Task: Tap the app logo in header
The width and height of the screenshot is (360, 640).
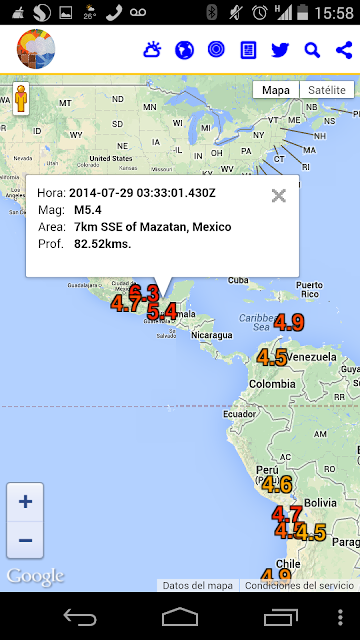Action: pyautogui.click(x=36, y=49)
